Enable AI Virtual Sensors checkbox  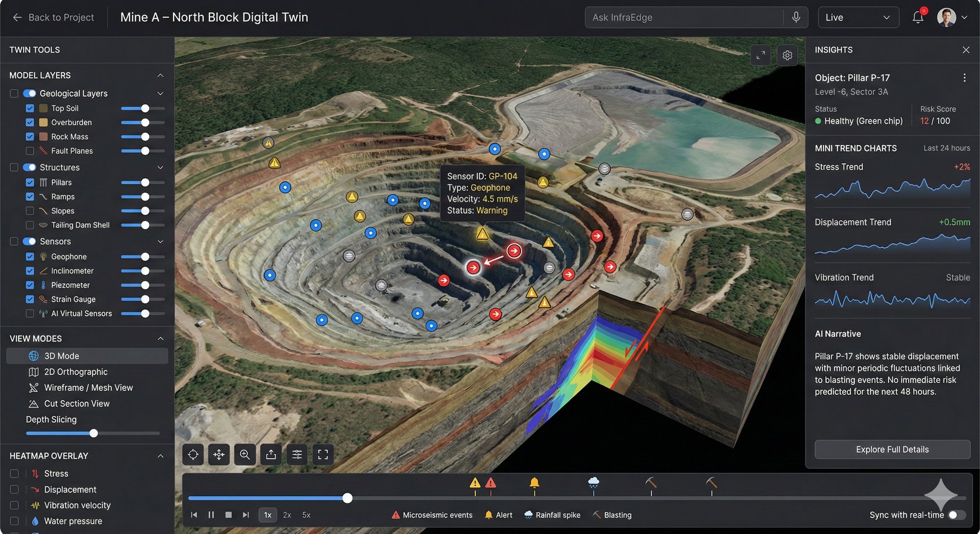(30, 314)
